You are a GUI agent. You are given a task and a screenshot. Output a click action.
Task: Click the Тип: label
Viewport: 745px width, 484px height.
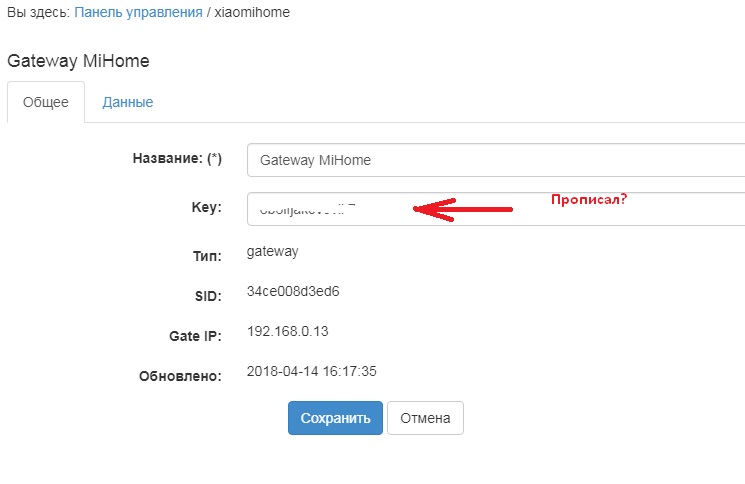click(x=206, y=256)
